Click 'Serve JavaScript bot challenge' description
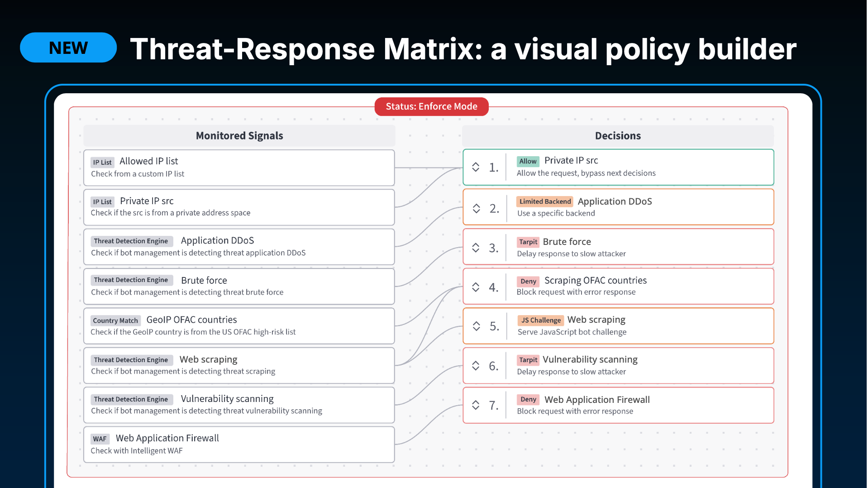Image resolution: width=868 pixels, height=488 pixels. 572,332
